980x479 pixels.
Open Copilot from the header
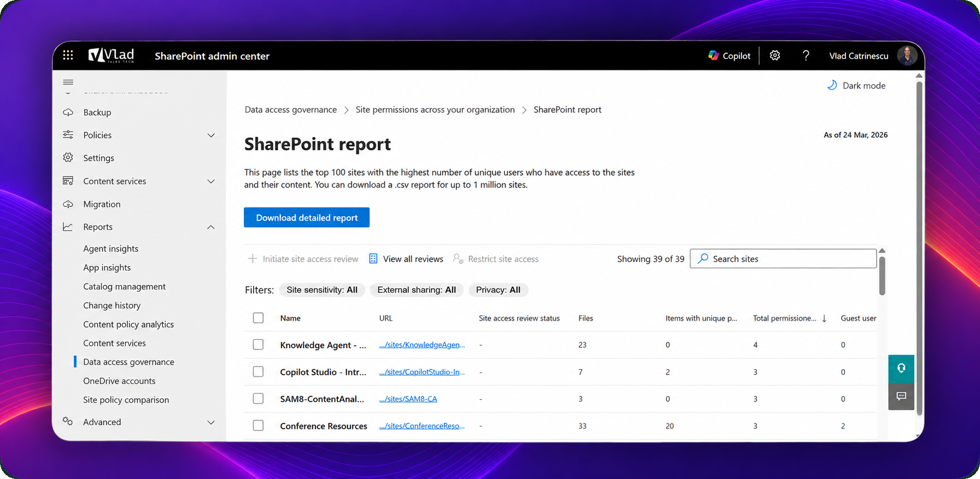coord(729,56)
